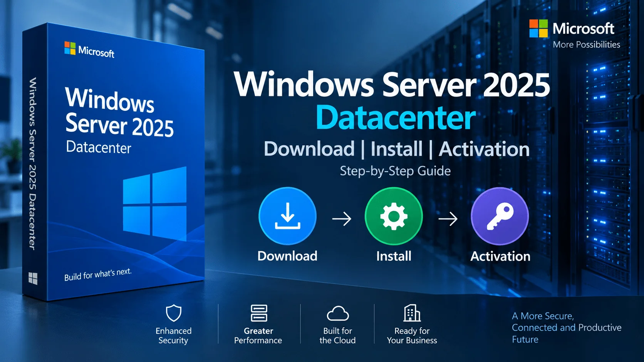Viewport: 644px width, 362px height.
Task: Click the 'Activation' label under purple circle
Action: pyautogui.click(x=500, y=256)
